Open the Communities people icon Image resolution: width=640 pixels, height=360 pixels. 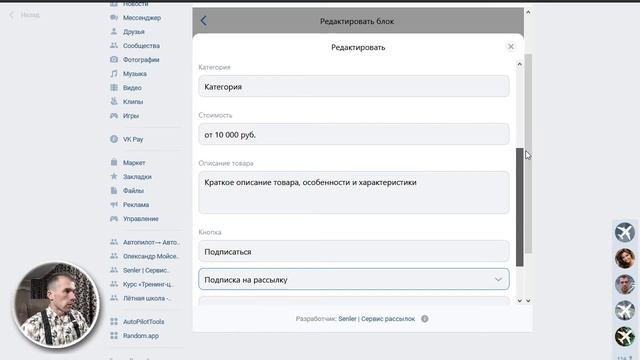(x=114, y=45)
